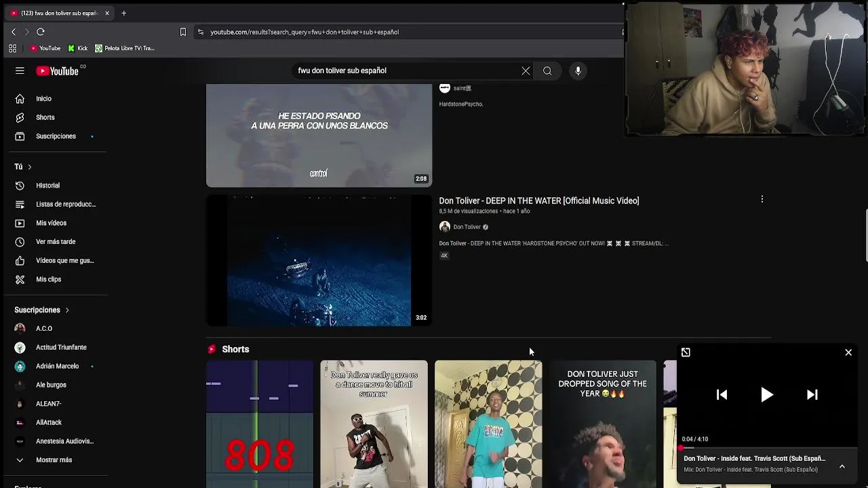868x488 pixels.
Task: Skip to previous video in miniplayer
Action: coord(722,394)
